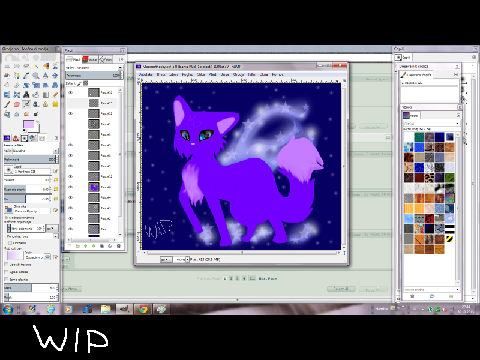Click page 2 link in background webpage
Image resolution: width=480 pixels, height=360 pixels.
click(x=231, y=278)
